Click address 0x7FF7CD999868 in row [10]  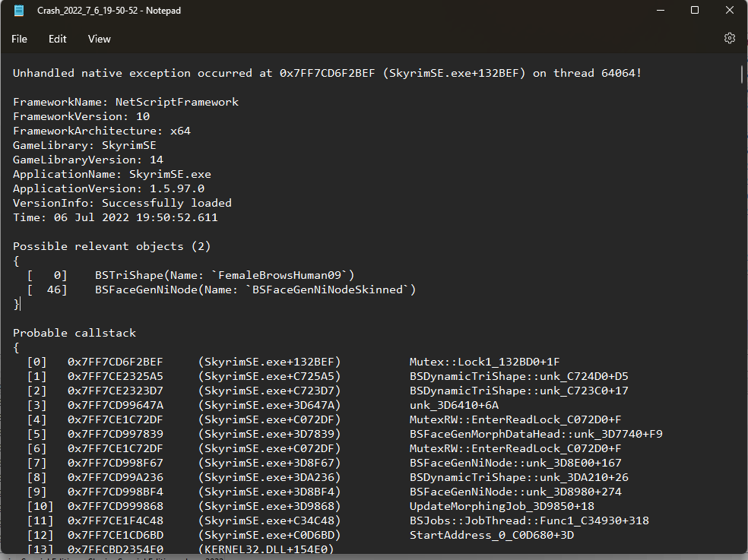(115, 506)
